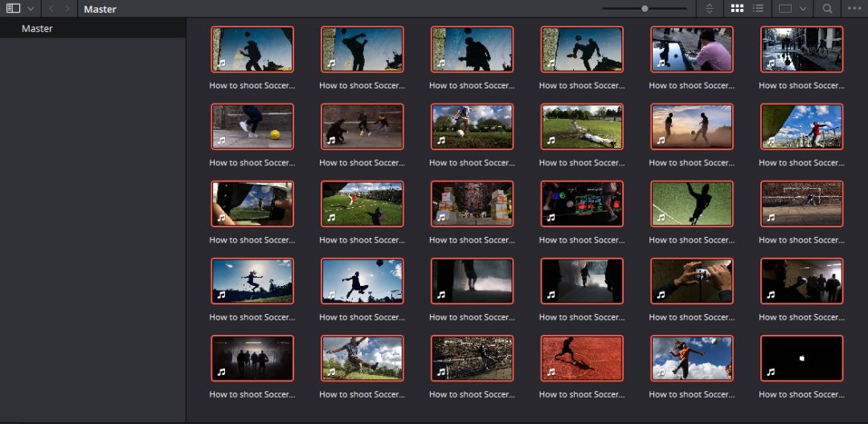This screenshot has height=424, width=868.
Task: Switch to thumbnail view
Action: pos(737,8)
